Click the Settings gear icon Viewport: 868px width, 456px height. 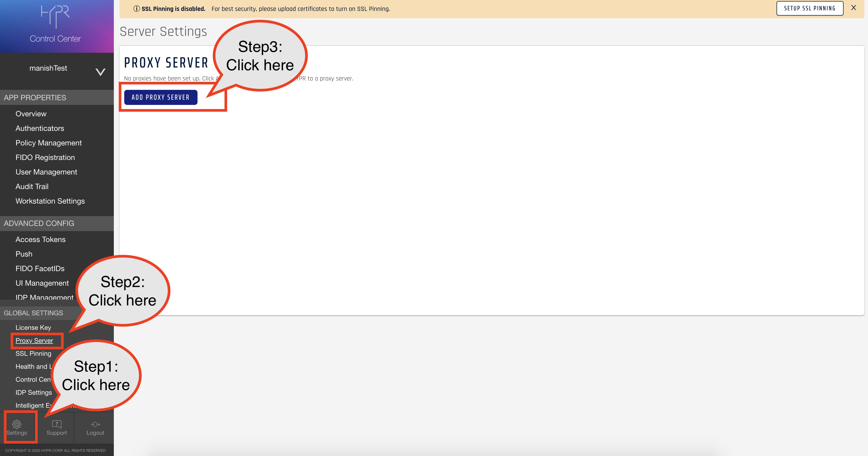[17, 424]
